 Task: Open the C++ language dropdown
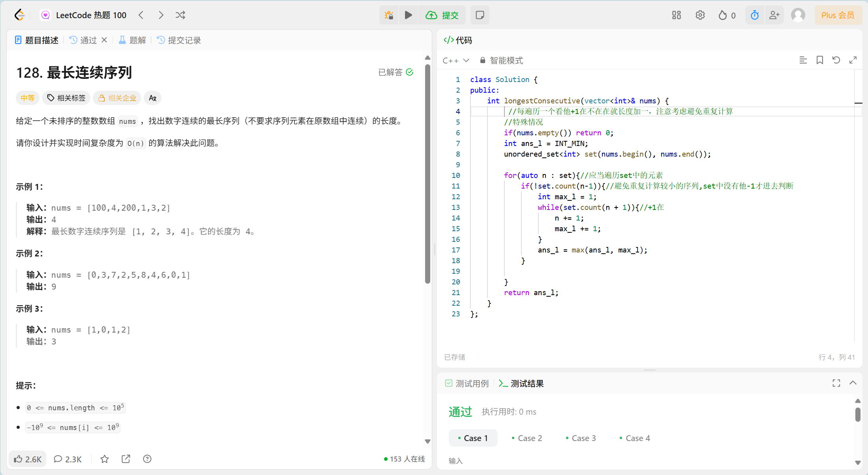[456, 60]
